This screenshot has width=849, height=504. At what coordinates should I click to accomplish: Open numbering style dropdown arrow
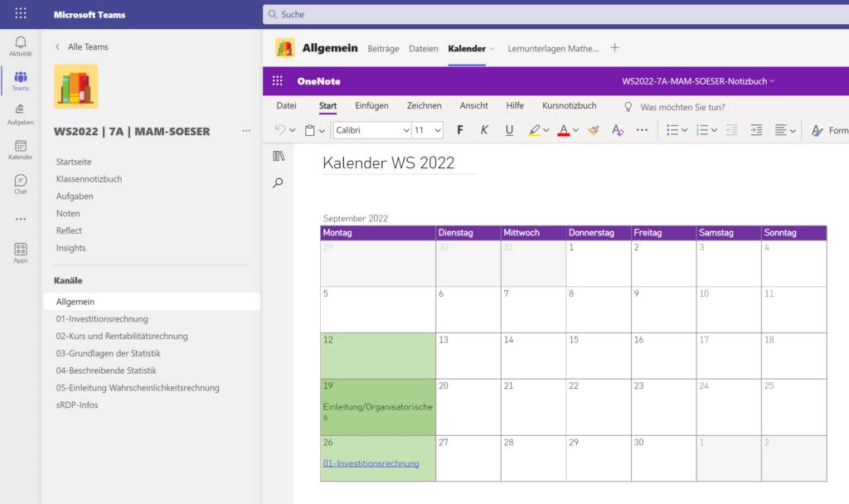[x=714, y=130]
